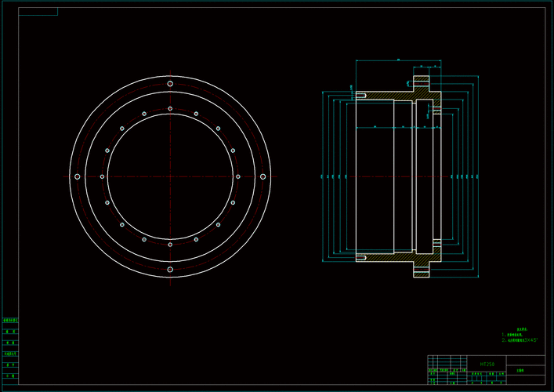
Task: Select the bottom hatched flange in section view
Action: coord(422,270)
